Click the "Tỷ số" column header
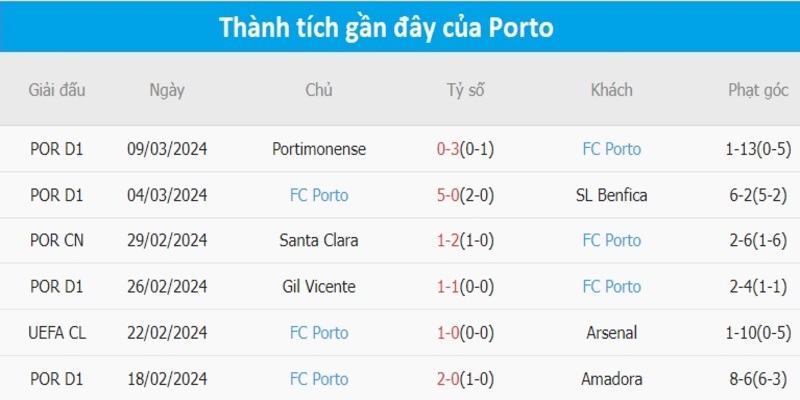The width and height of the screenshot is (800, 400). tap(465, 90)
